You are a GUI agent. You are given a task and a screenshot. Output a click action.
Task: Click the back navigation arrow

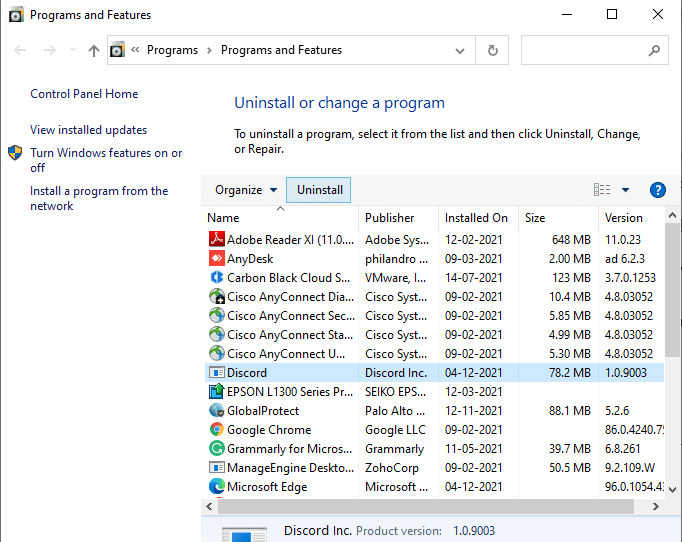(20, 50)
